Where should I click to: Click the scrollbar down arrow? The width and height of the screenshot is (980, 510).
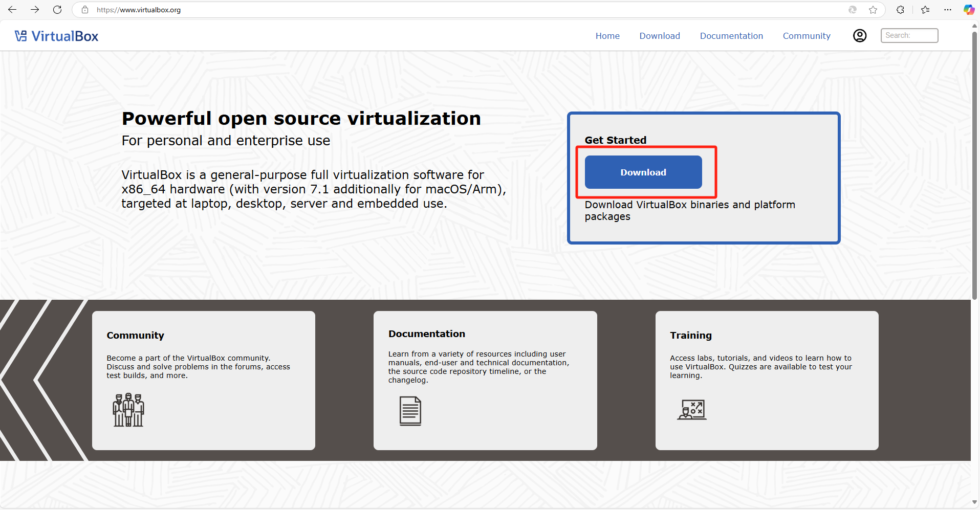(x=975, y=502)
